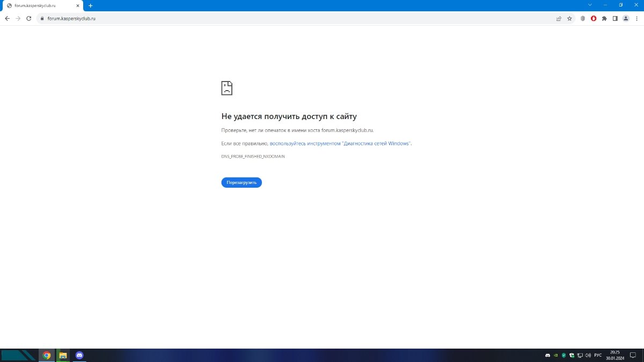
Task: Click the Discord icon in the system tray
Action: coord(547,355)
